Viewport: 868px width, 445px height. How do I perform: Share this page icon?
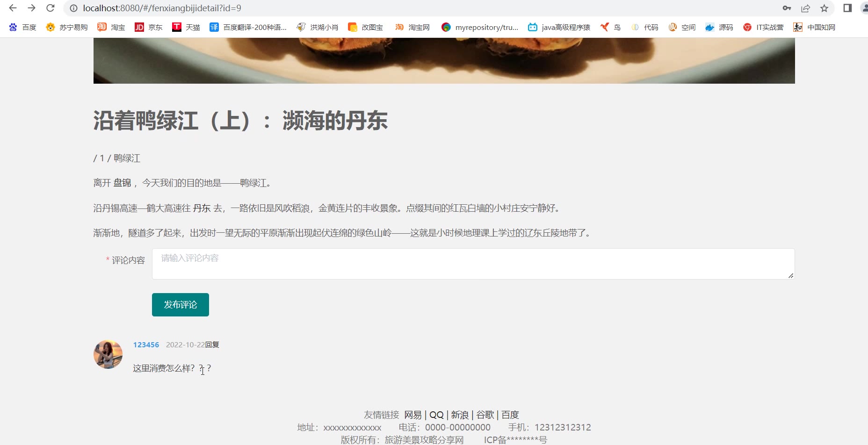click(805, 8)
